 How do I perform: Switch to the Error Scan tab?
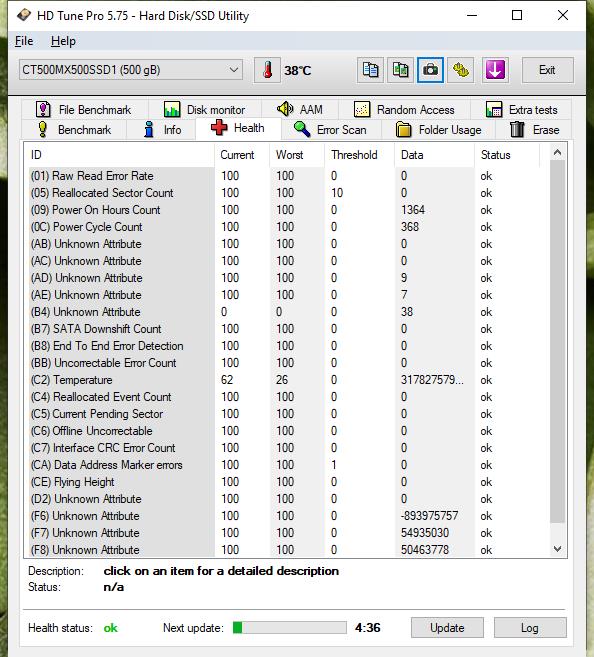click(331, 129)
